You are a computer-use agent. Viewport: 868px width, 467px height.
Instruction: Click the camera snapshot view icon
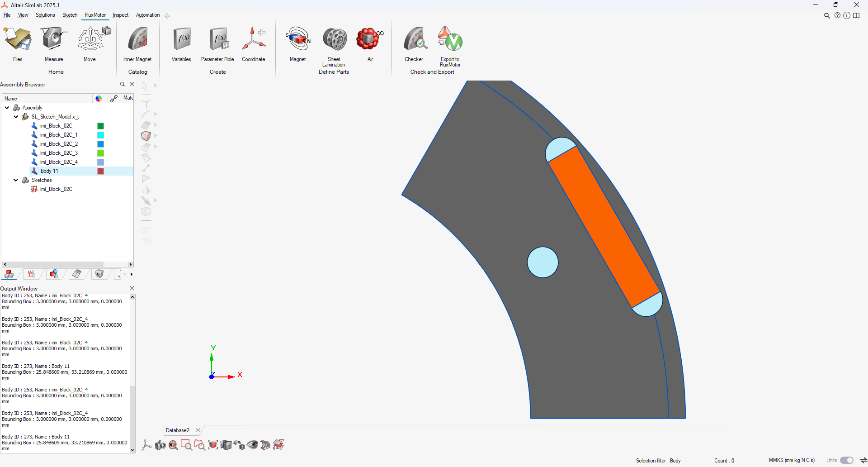coord(160,445)
